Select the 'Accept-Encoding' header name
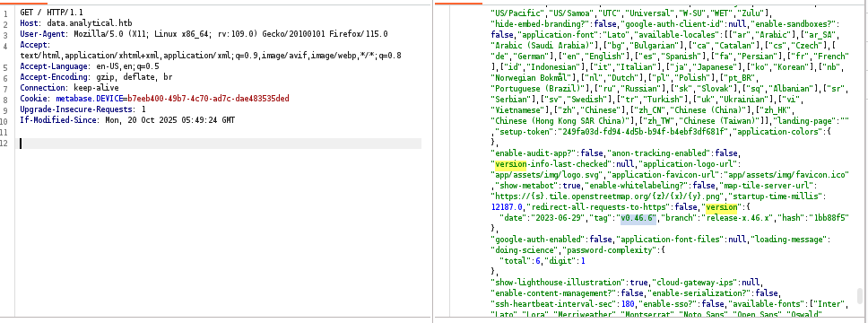 pos(53,77)
